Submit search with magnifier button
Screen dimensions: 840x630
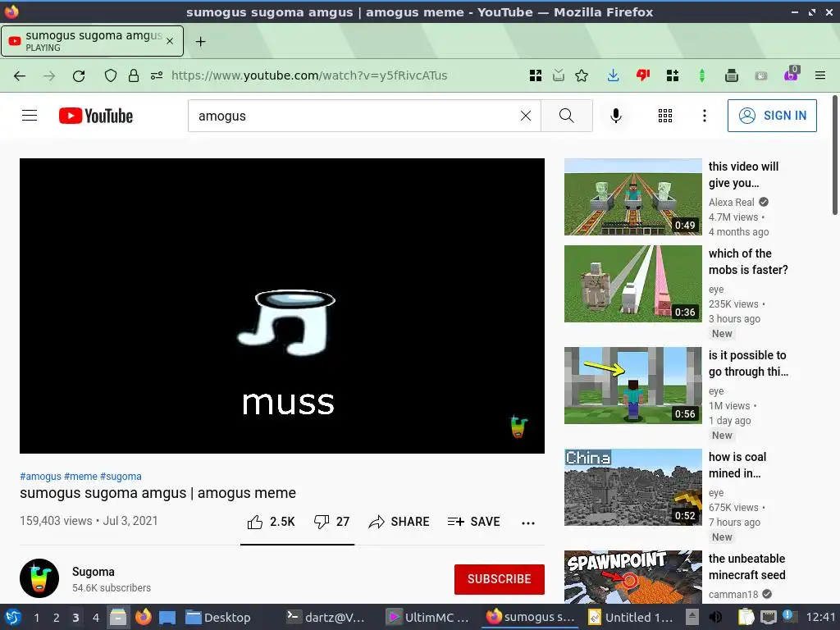(566, 116)
